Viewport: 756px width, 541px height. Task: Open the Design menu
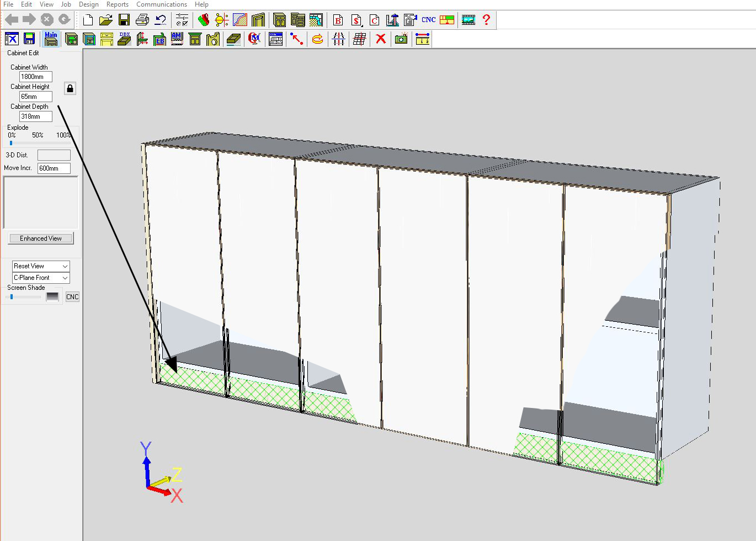pos(88,4)
